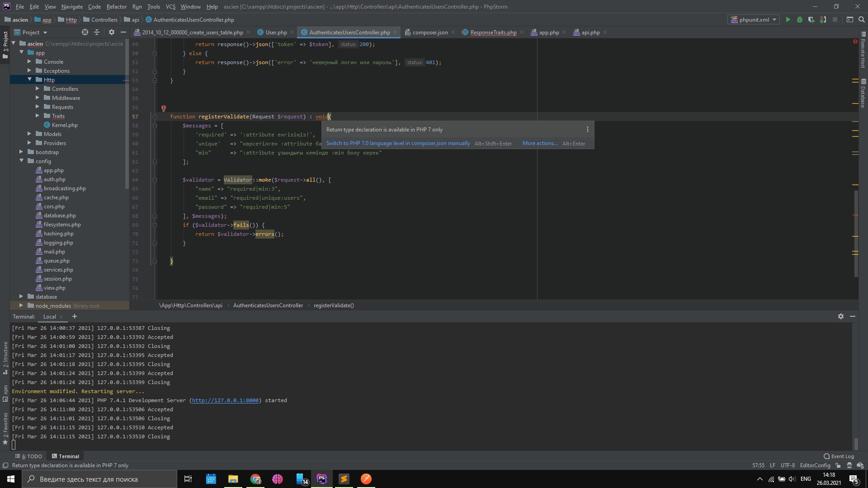Click the LF line separator selector
868x488 pixels.
point(773,465)
